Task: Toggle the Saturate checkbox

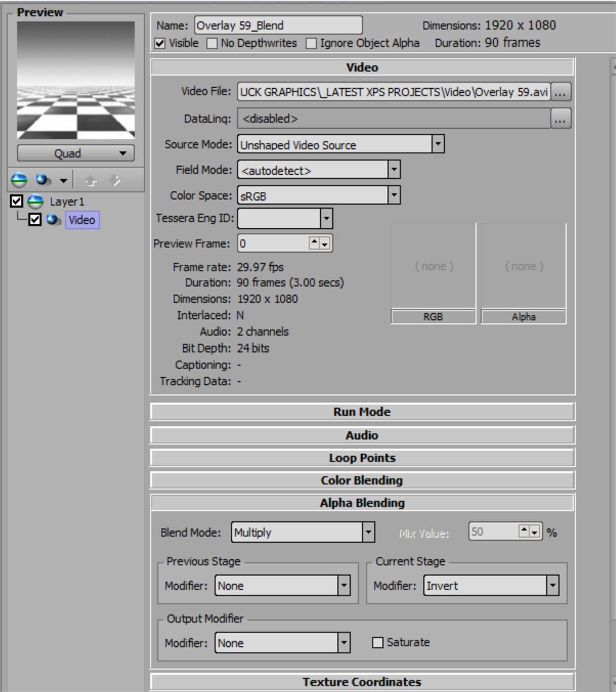Action: (x=378, y=642)
